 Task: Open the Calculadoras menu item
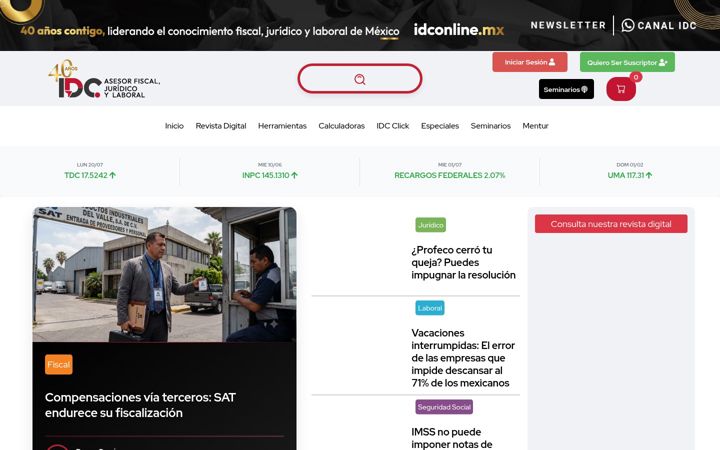point(342,126)
